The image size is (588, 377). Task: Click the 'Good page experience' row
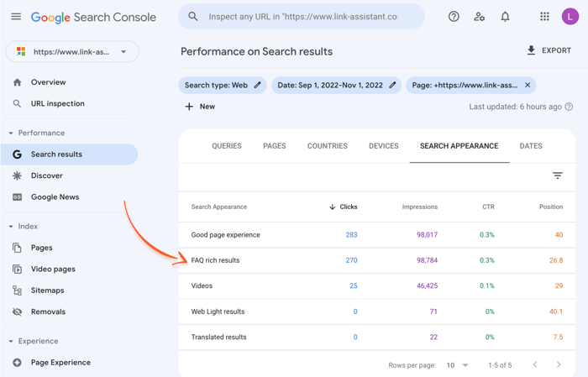[x=377, y=235]
